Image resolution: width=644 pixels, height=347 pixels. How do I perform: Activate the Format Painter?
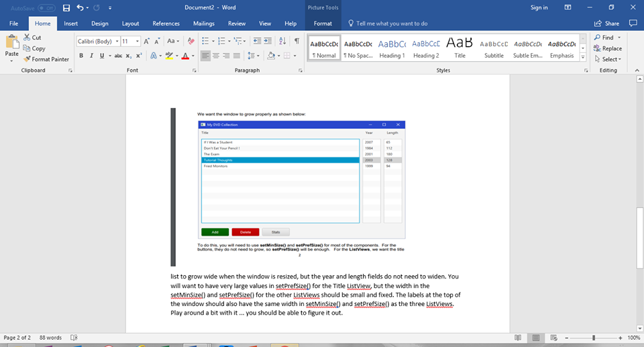point(46,59)
